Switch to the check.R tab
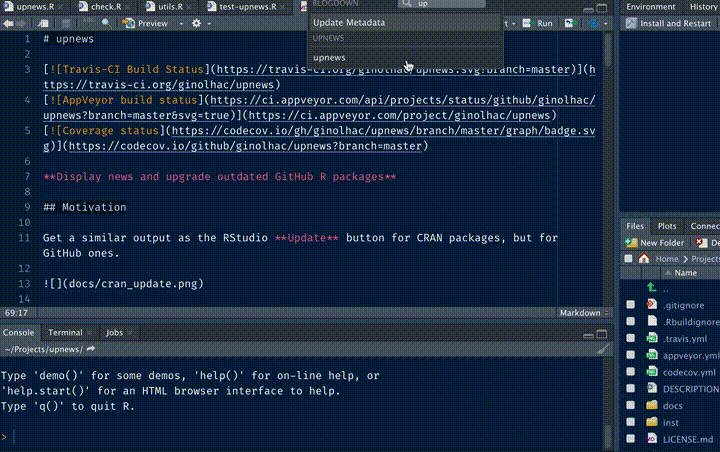This screenshot has width=720, height=452. click(106, 6)
